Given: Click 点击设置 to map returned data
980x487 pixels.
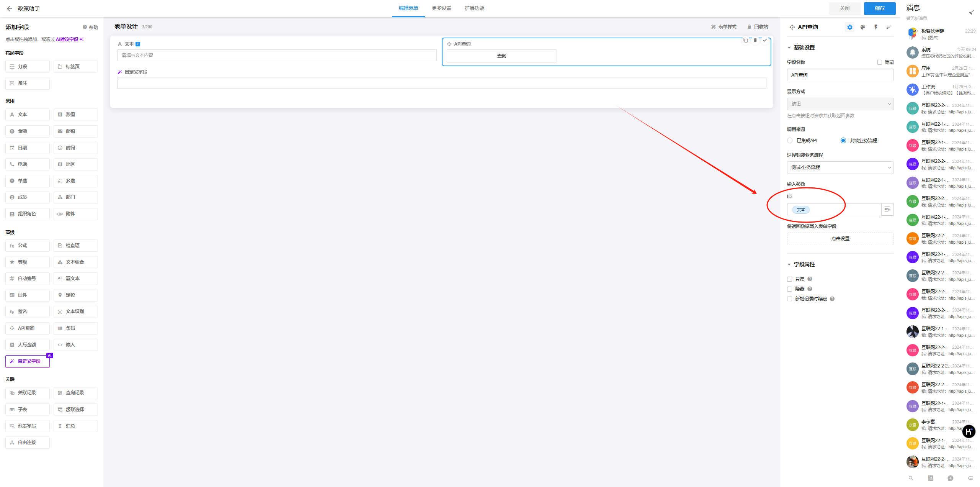Looking at the screenshot, I should (840, 239).
